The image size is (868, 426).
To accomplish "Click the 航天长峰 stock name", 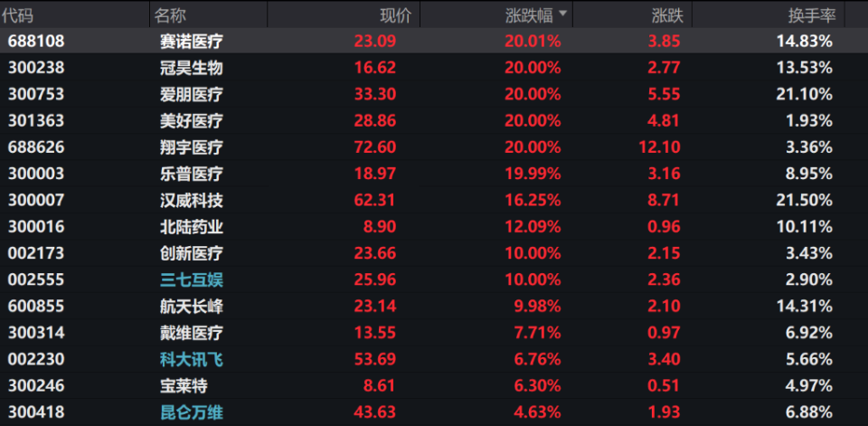I will coord(191,307).
